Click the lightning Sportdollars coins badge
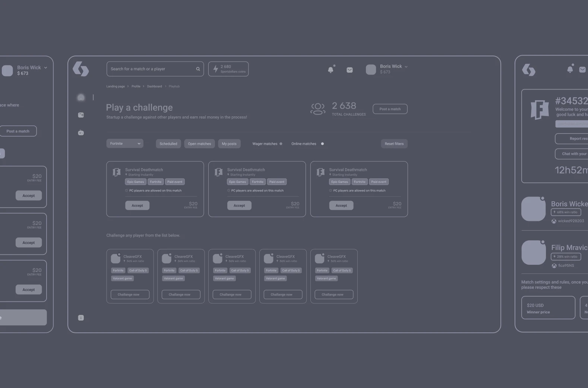 coord(228,69)
